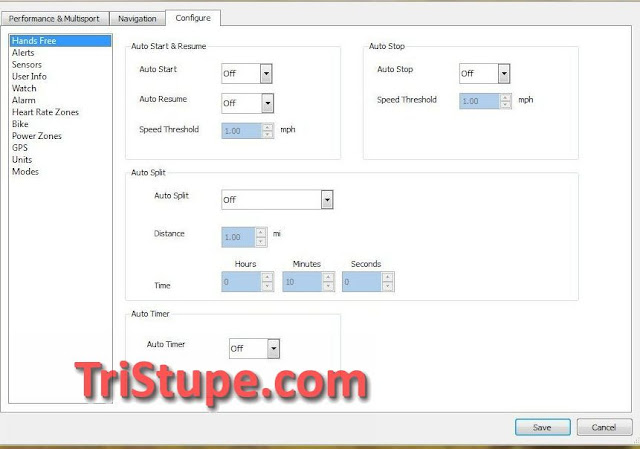
Task: Open the Auto Resume dropdown
Action: pos(247,103)
